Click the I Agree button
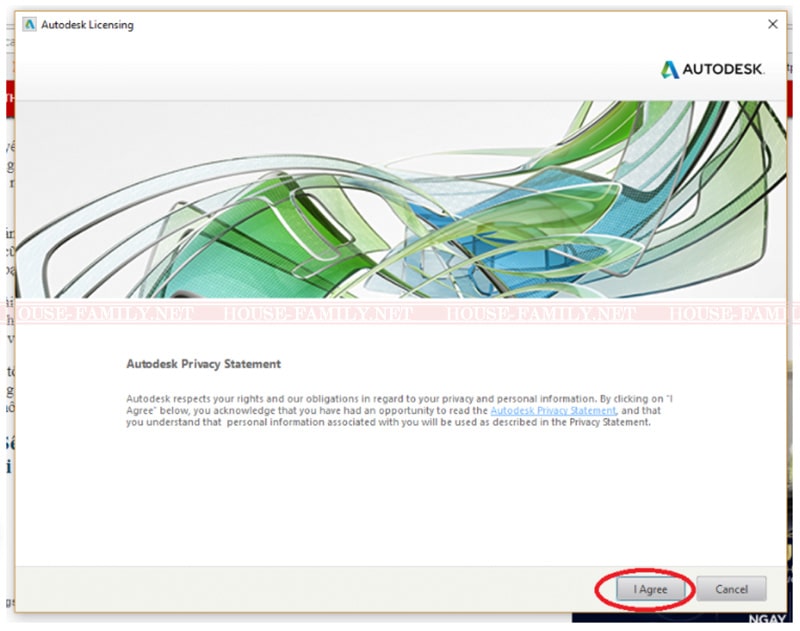Image resolution: width=800 pixels, height=631 pixels. click(x=650, y=589)
